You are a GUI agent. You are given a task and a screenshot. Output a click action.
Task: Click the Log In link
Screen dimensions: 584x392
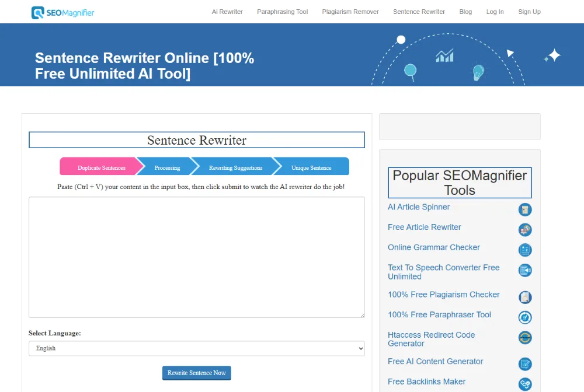[x=495, y=12]
